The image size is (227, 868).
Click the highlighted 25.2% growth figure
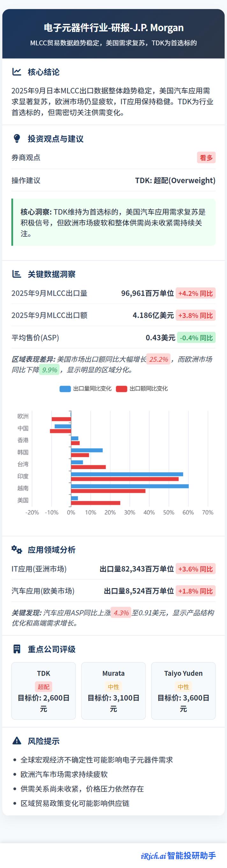point(158,359)
